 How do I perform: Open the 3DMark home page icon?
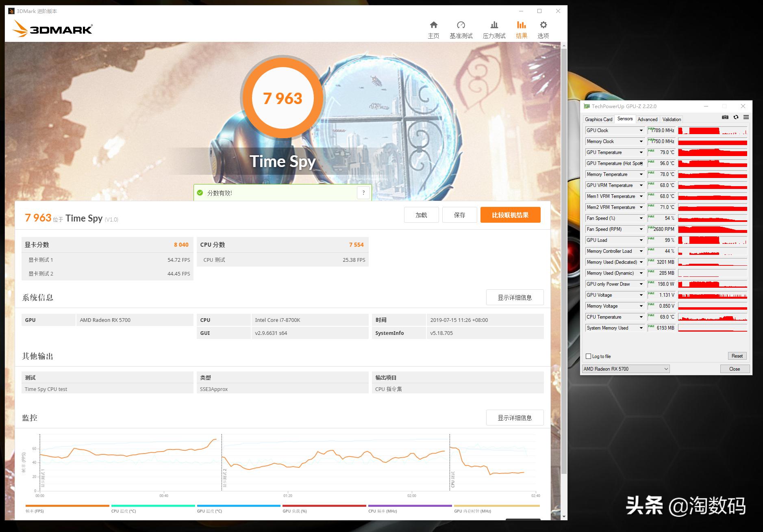pos(433,25)
